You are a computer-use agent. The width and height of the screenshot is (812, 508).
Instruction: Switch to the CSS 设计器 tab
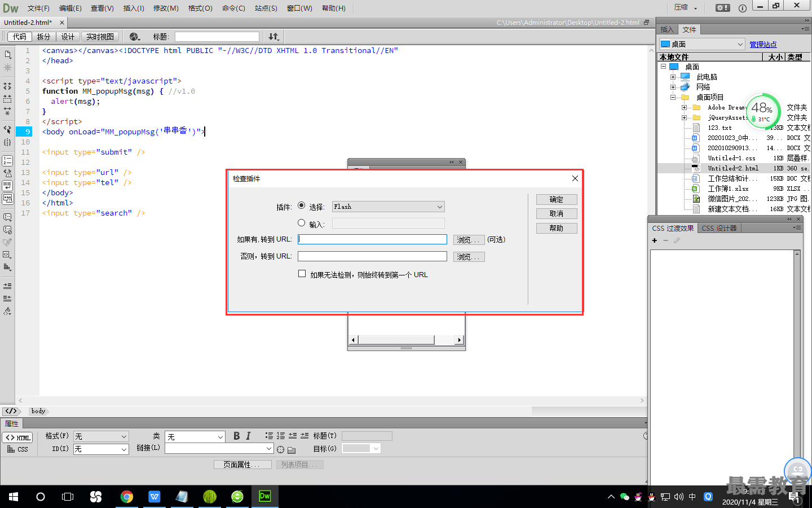coord(719,228)
